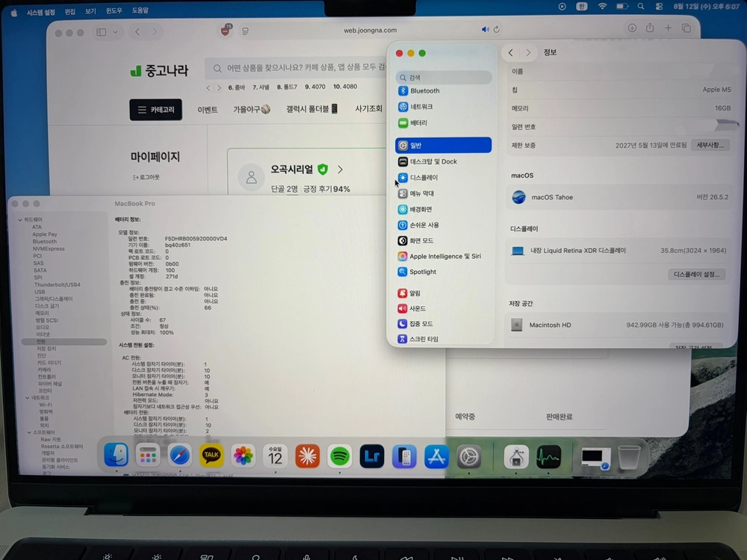The width and height of the screenshot is (747, 560).
Task: Open 도움말 menu in menu bar
Action: coord(140,10)
